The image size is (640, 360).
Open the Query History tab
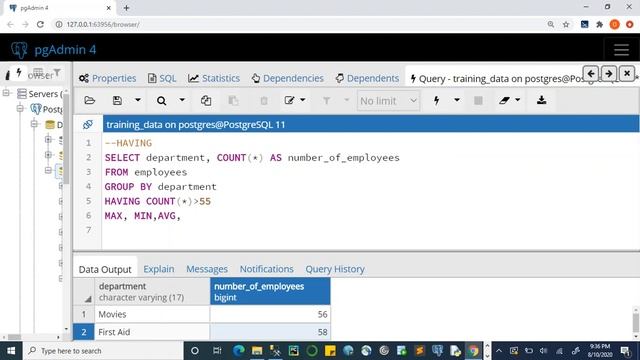pyautogui.click(x=335, y=269)
